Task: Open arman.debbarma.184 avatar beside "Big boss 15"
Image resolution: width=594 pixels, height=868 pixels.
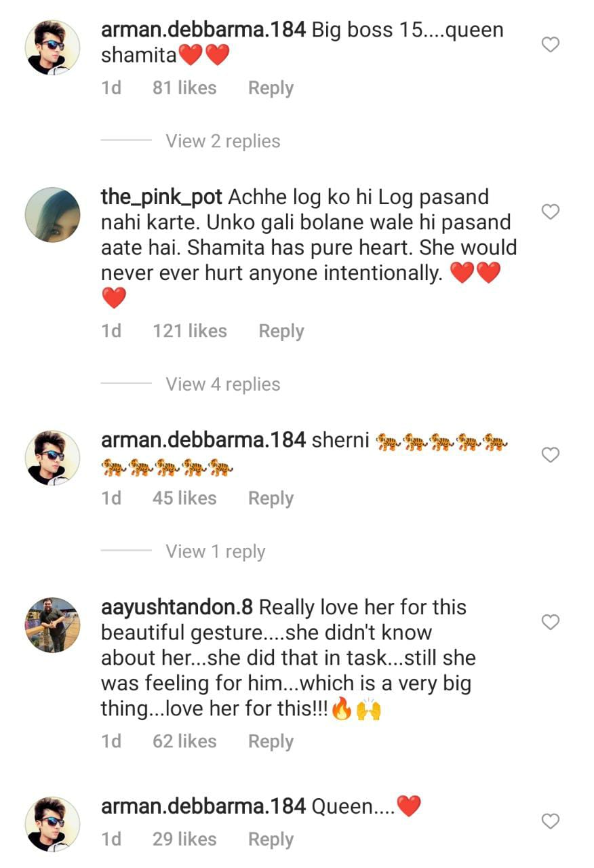Action: 52,47
